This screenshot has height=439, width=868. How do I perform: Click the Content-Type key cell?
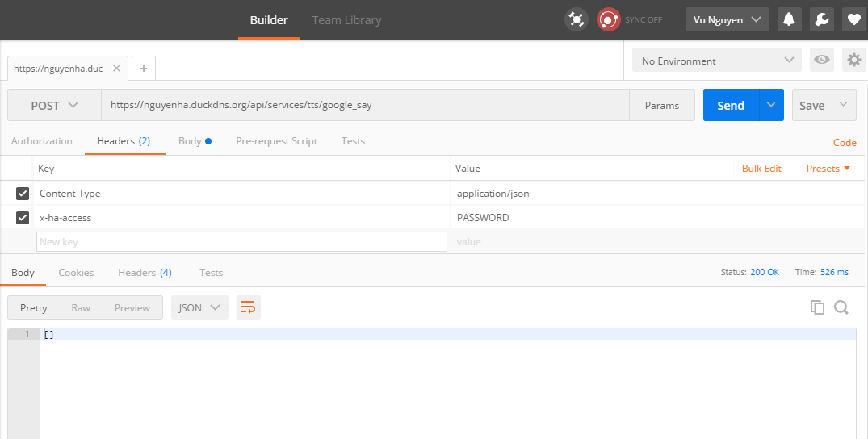coord(242,193)
